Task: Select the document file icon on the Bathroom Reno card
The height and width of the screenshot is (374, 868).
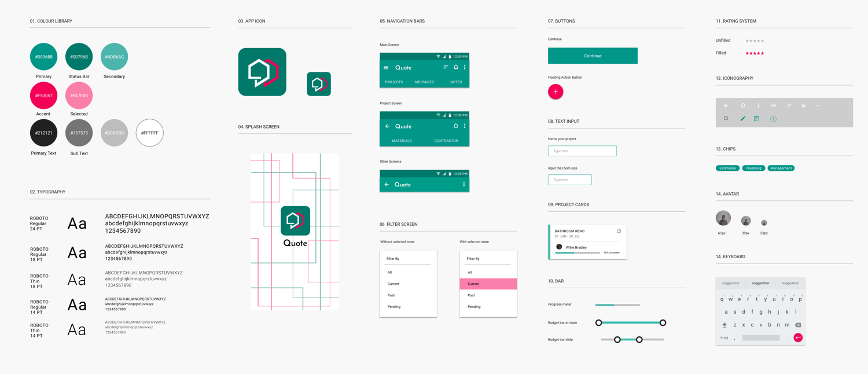Action: (620, 230)
